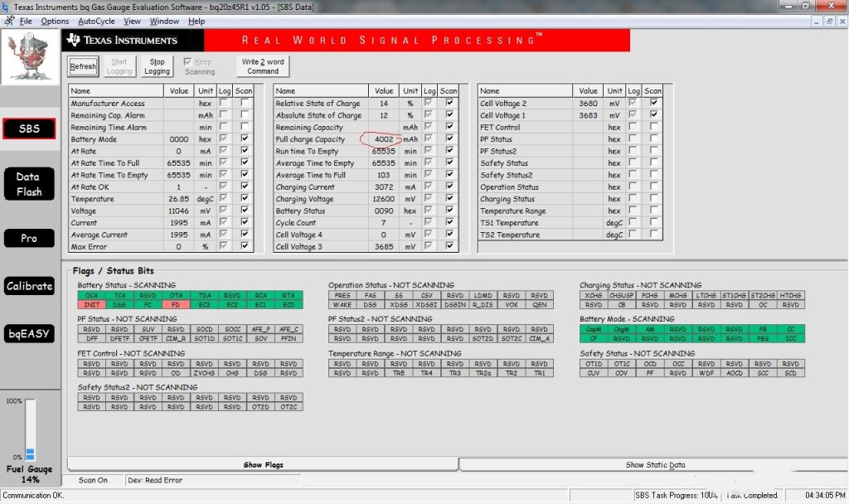Click the OT2D flag in Safety Status2
This screenshot has height=504, width=849.
[260, 406]
